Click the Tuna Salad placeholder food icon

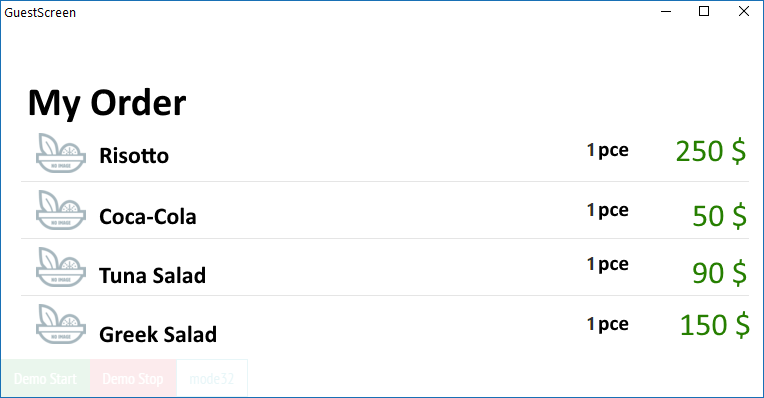[x=61, y=267]
